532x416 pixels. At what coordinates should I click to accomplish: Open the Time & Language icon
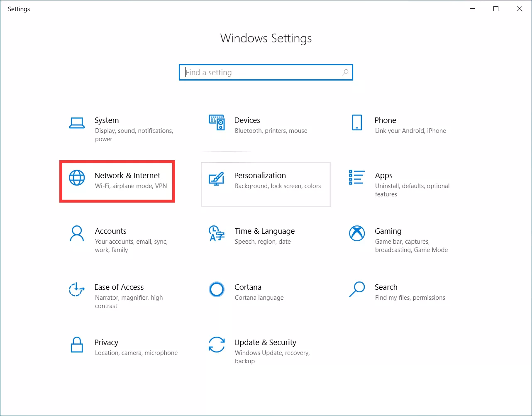[217, 233]
